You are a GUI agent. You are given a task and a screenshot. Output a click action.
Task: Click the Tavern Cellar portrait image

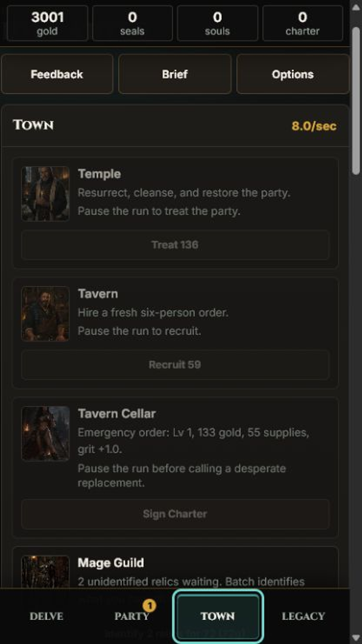(45, 433)
